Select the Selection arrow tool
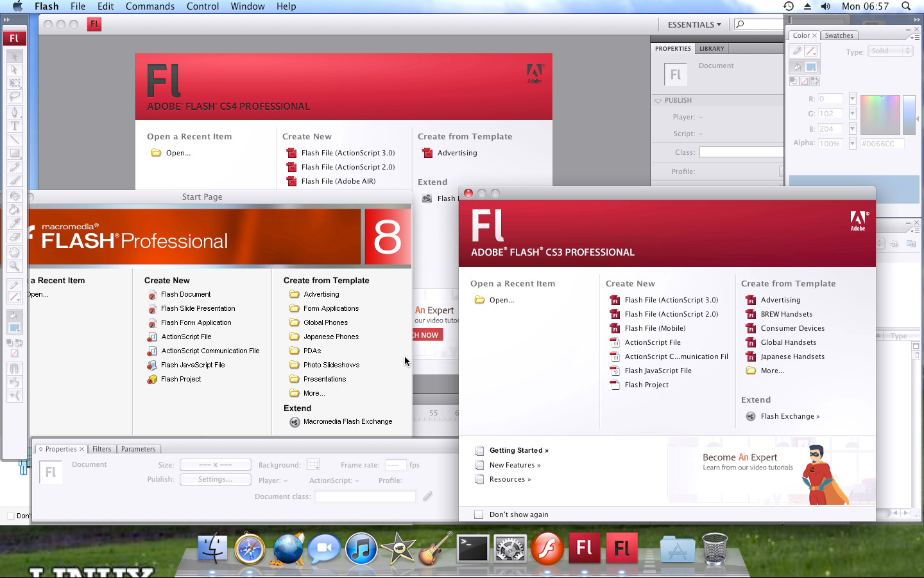The image size is (924, 578). [x=14, y=57]
